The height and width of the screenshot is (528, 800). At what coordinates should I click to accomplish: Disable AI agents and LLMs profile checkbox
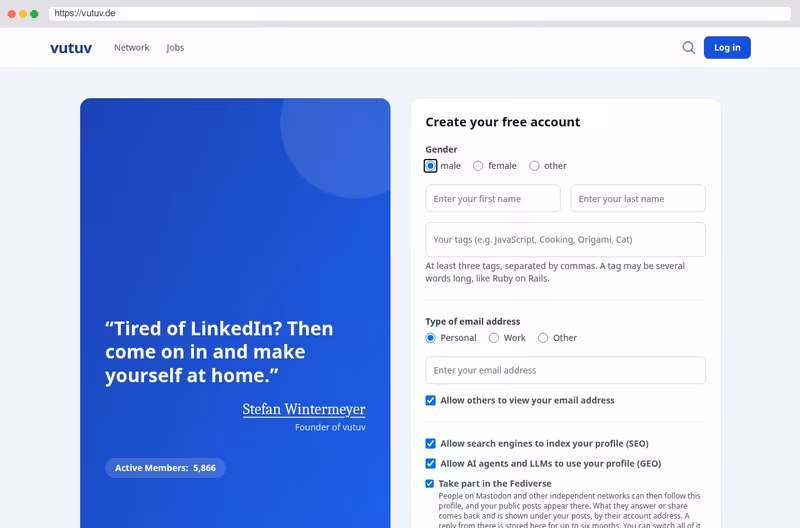coord(431,463)
